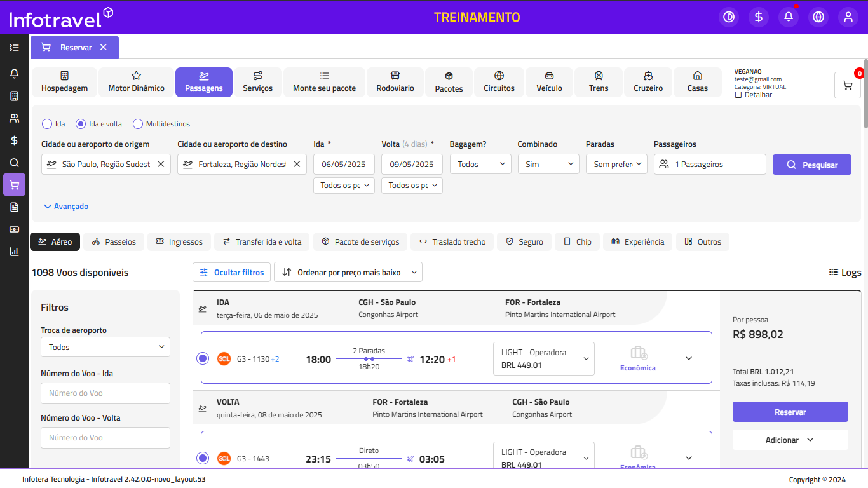Screen dimensions: 868x488
Task: Open the currency dollar icon in the header
Action: click(x=759, y=17)
